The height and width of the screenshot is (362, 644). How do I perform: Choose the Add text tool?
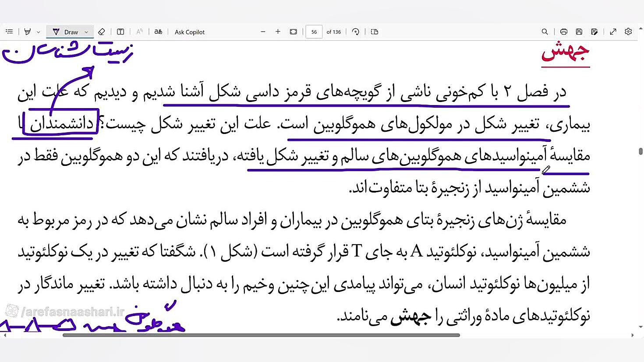[120, 32]
